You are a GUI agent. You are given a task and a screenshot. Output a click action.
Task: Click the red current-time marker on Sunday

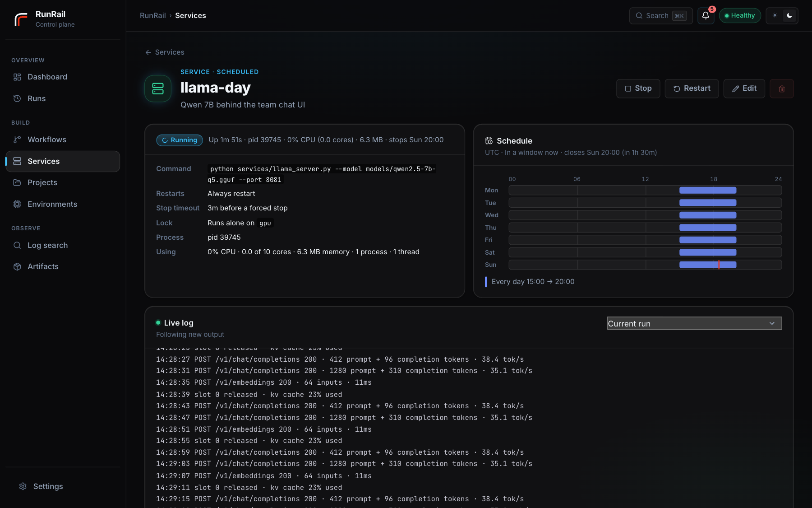pos(719,265)
